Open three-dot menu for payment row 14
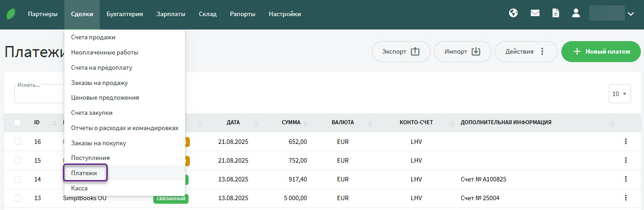 [626, 179]
